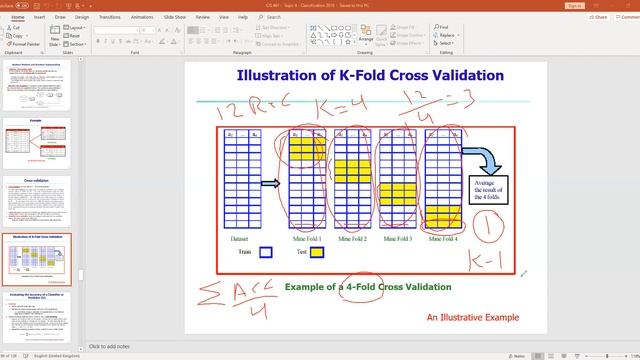
Task: Open the Text Direction dropdown
Action: click(x=273, y=27)
